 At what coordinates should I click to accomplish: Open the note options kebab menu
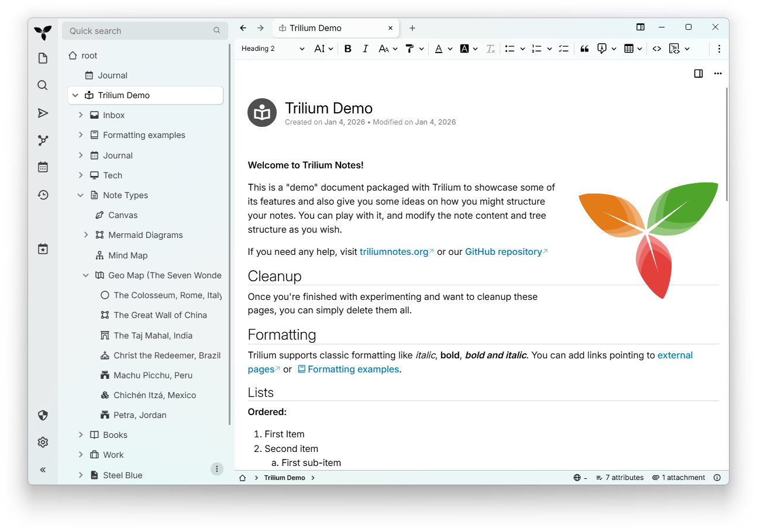coord(718,74)
